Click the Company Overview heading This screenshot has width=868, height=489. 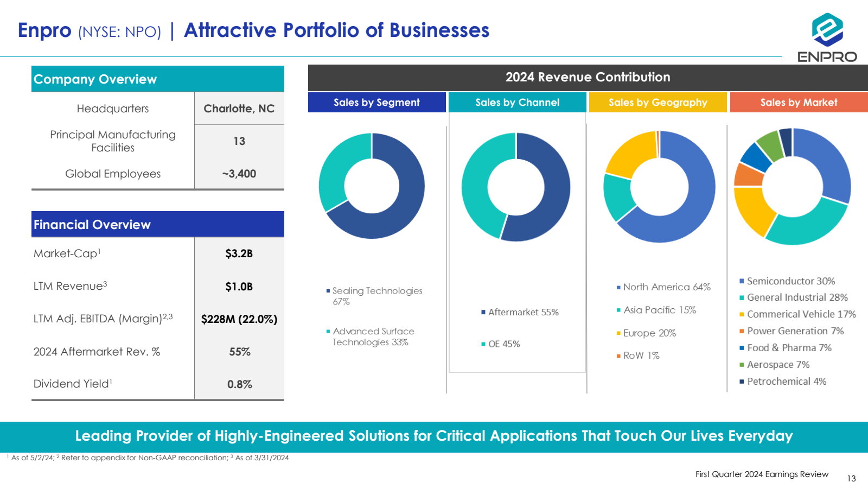tap(158, 79)
